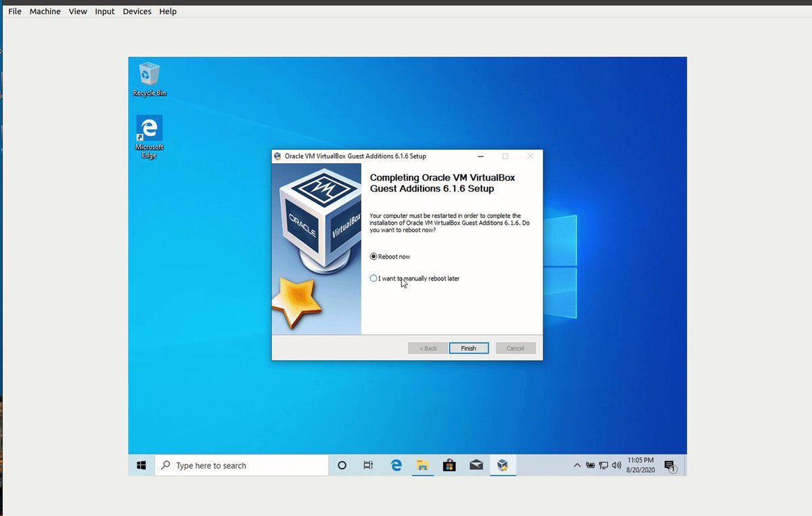Click the setup wizard VirtualBox cube image
The width and height of the screenshot is (812, 516).
316,249
